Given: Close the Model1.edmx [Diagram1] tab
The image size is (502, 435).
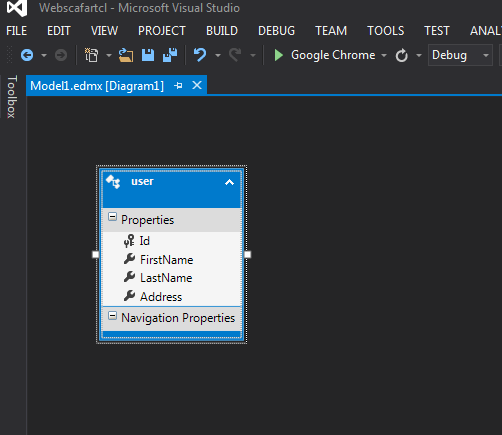Looking at the screenshot, I should point(197,85).
